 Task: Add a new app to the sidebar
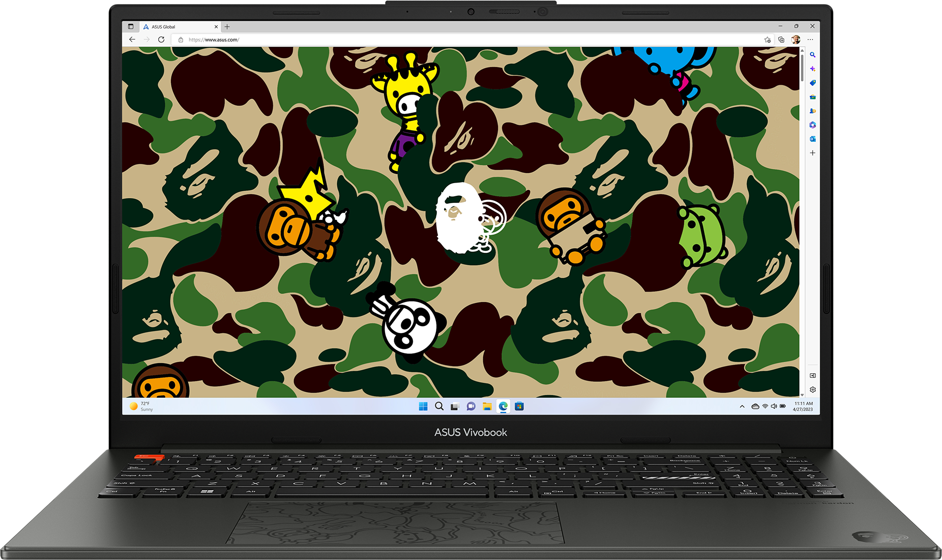pyautogui.click(x=813, y=153)
